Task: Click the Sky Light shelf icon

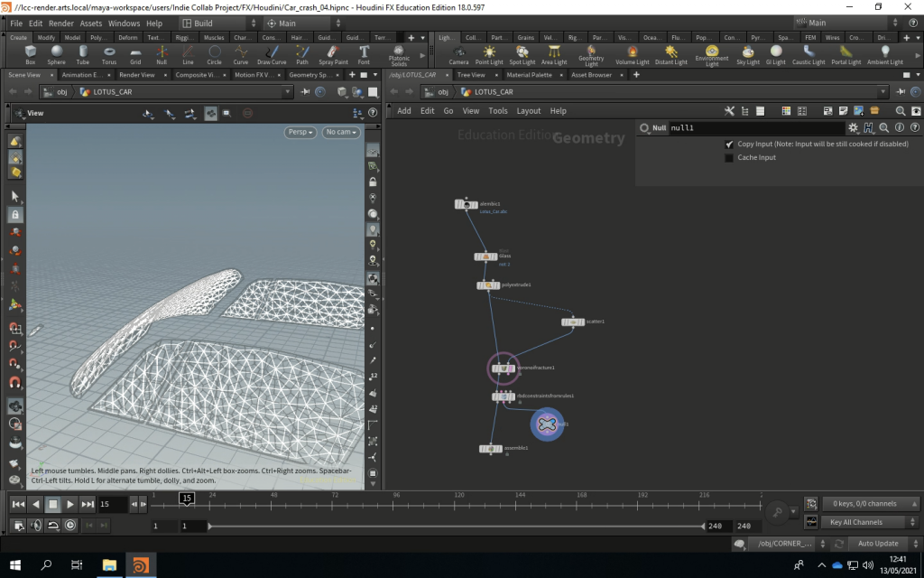Action: [x=748, y=54]
